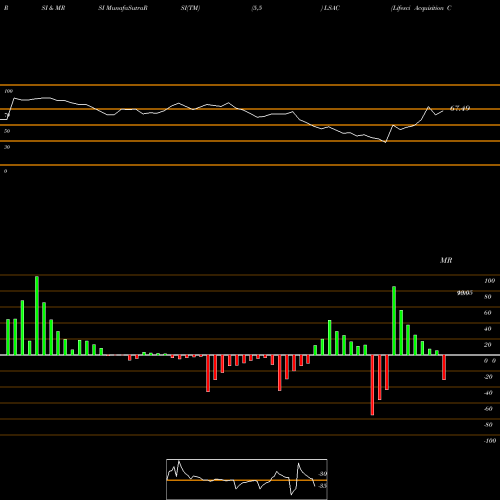The height and width of the screenshot is (500, 500).
Task: Click the -100 label on MR axis
Action: pyautogui.click(x=490, y=441)
